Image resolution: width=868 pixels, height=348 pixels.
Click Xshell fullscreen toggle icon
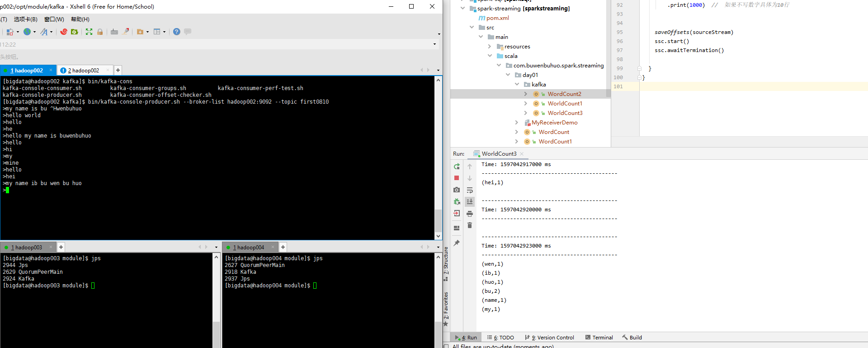pos(89,32)
